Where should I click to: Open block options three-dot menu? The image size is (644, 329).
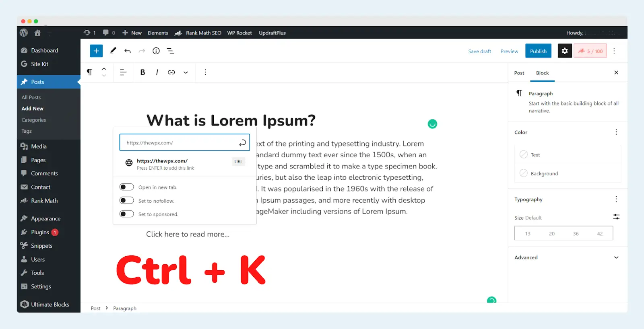pyautogui.click(x=205, y=72)
